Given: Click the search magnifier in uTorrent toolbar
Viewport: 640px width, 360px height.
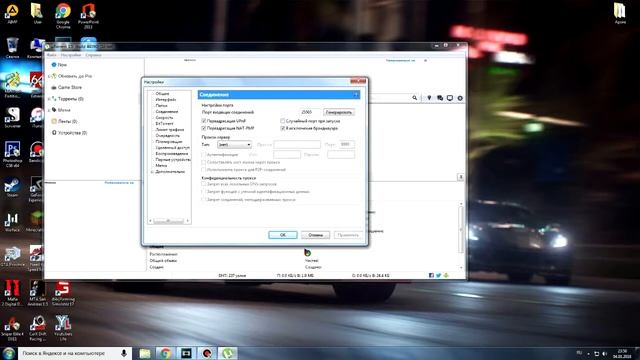Looking at the screenshot, I should (415, 98).
